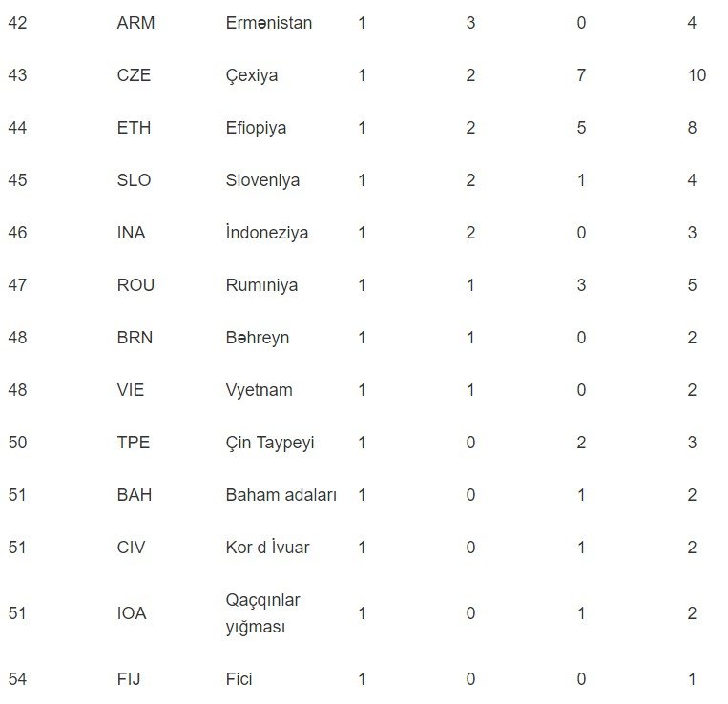The width and height of the screenshot is (728, 704).
Task: Select the Rumıniya country name
Action: click(x=261, y=285)
